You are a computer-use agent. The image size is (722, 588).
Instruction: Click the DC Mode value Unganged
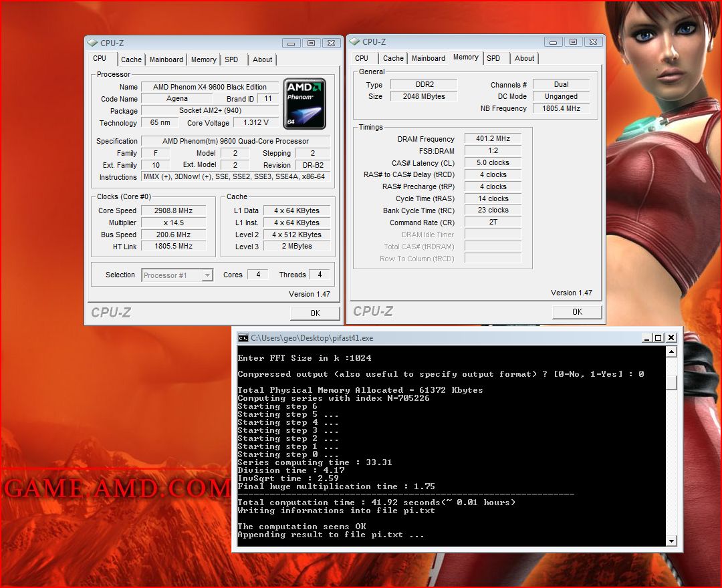pyautogui.click(x=562, y=97)
